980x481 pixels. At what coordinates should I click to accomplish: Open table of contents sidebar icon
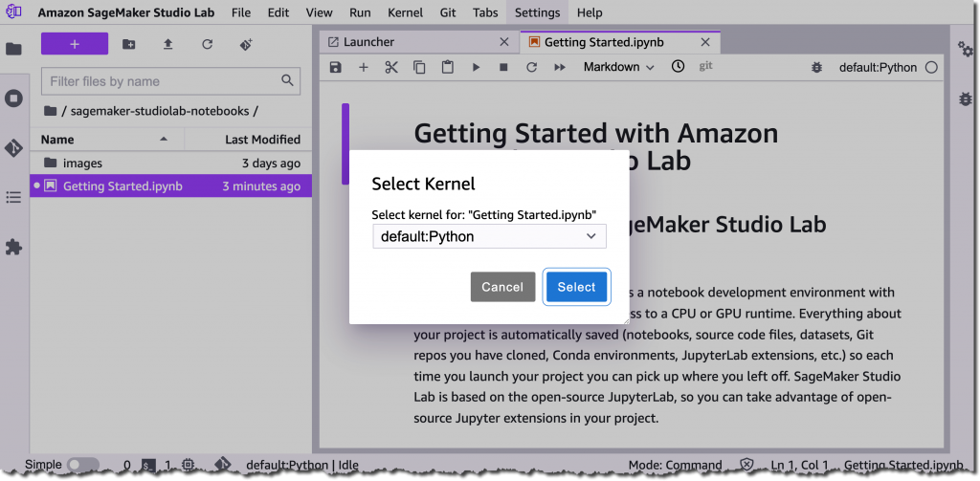pos(13,197)
